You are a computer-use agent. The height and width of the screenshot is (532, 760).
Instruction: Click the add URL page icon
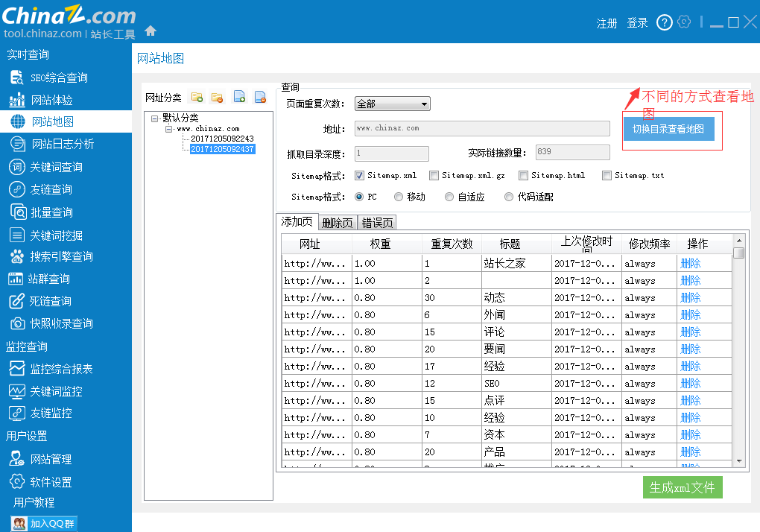[239, 97]
